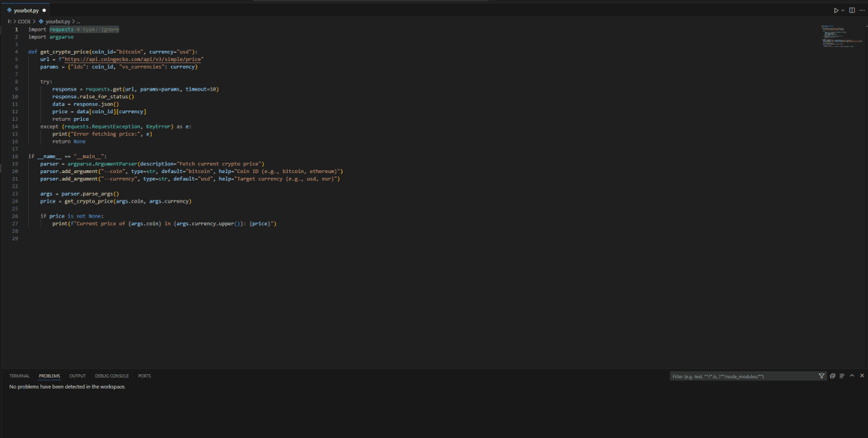Toggle Problems view as table or tree
The image size is (868, 438).
[842, 376]
